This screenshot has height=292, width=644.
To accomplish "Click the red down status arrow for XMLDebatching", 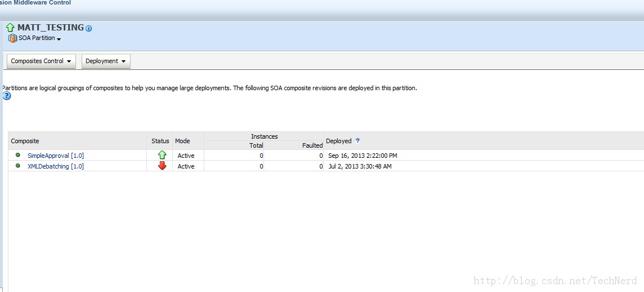I will coord(162,166).
